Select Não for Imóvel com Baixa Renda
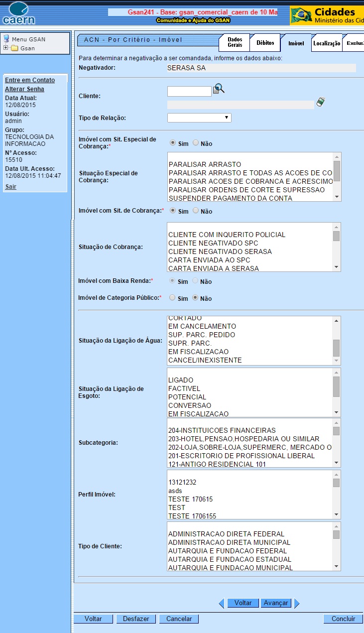Viewport: 364px width, 633px height. click(x=196, y=281)
